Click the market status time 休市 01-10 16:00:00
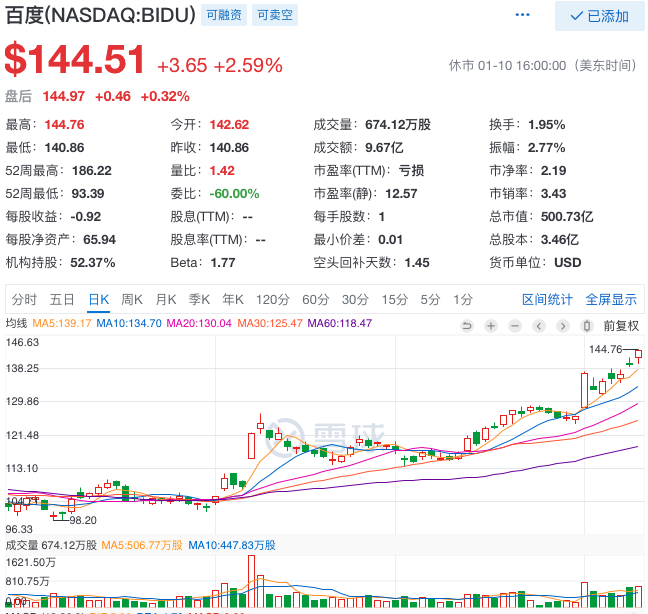 click(507, 65)
